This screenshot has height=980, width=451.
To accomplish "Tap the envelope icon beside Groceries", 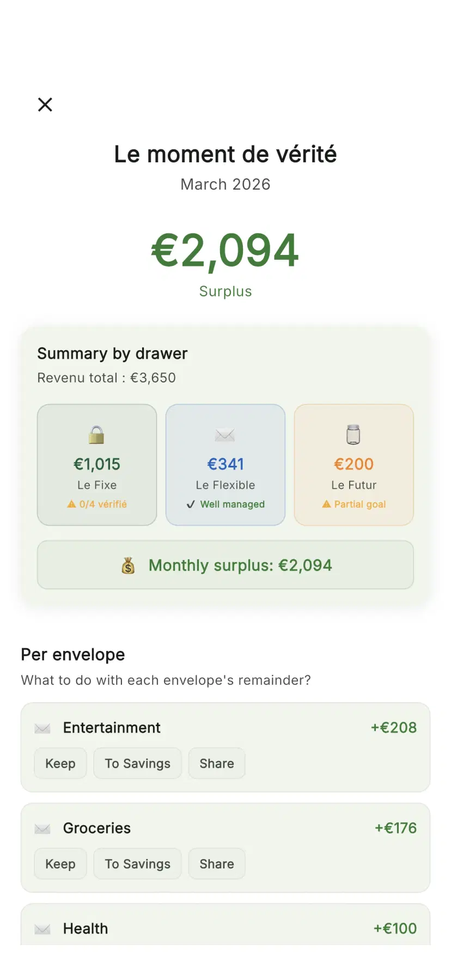I will click(x=42, y=828).
